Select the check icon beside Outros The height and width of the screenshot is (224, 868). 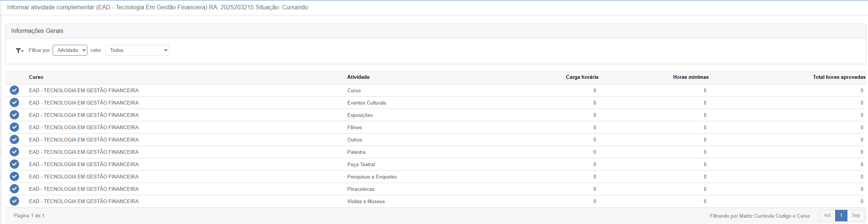[14, 140]
